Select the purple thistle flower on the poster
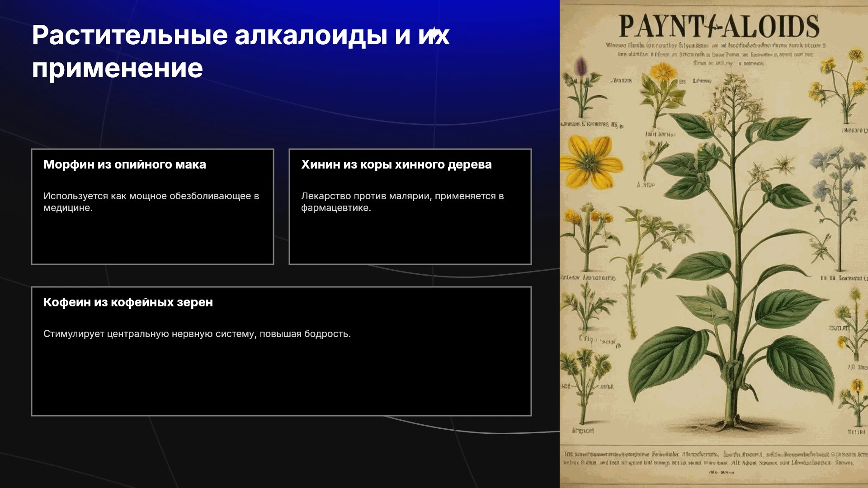 [581, 68]
